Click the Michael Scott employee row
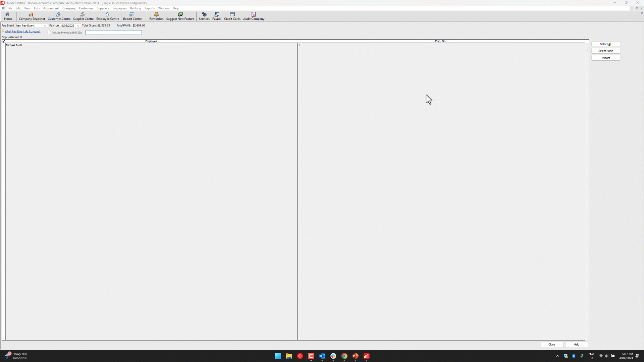This screenshot has height=362, width=644. (151, 45)
